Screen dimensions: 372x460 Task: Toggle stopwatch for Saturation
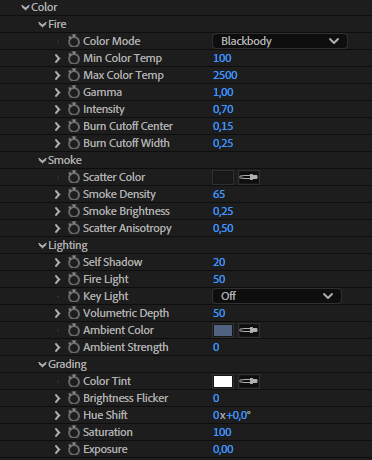[74, 432]
